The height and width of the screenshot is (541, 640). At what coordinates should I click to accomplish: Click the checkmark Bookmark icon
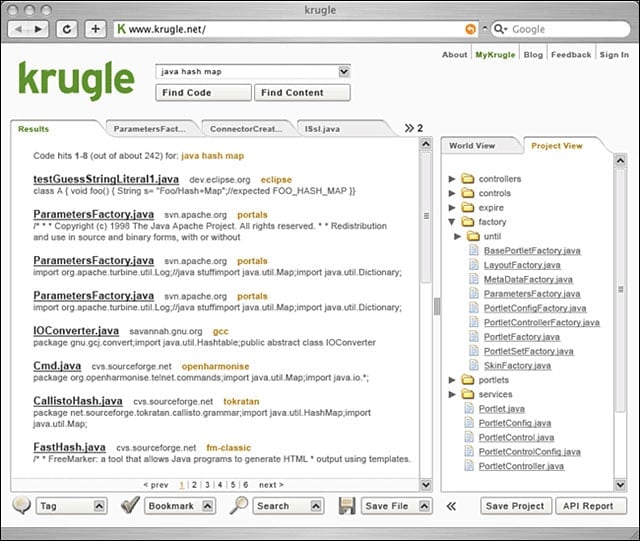coord(130,505)
